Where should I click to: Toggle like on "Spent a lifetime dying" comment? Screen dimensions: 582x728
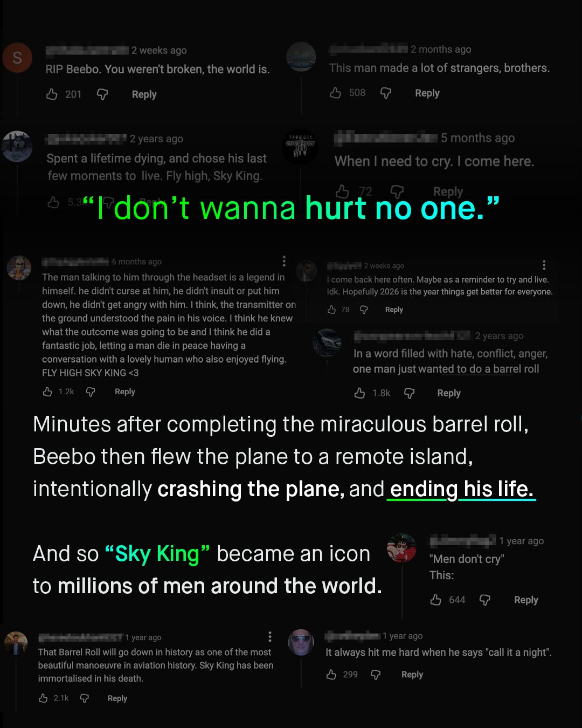(54, 202)
